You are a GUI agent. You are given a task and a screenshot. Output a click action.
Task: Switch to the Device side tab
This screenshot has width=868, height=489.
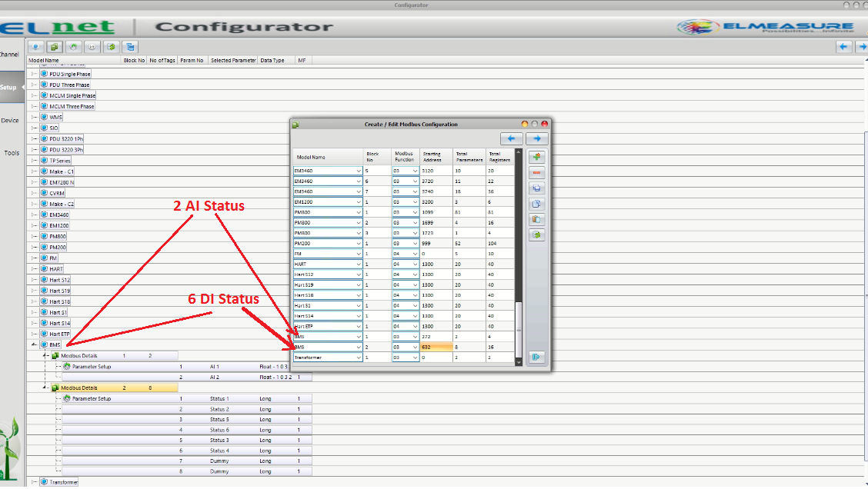pos(10,121)
